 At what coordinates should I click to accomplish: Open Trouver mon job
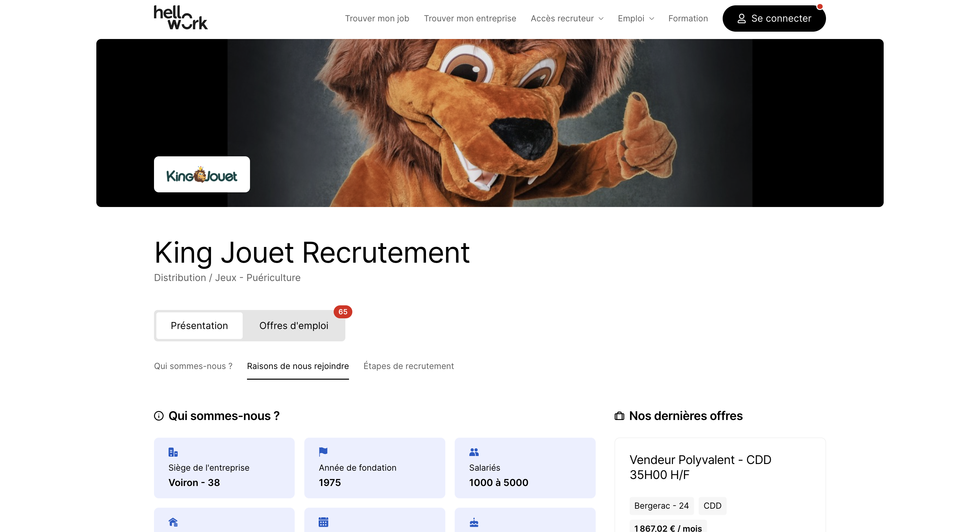click(x=377, y=19)
